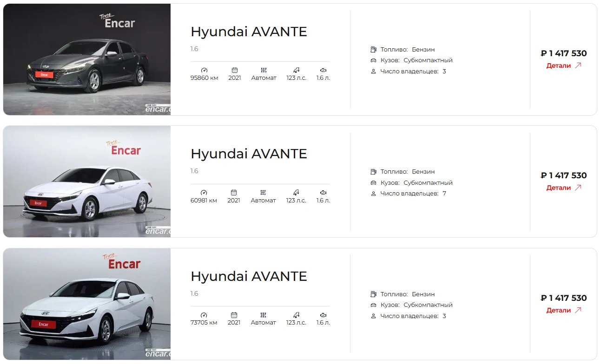Click the odometer icon above 95860 км

click(x=204, y=70)
